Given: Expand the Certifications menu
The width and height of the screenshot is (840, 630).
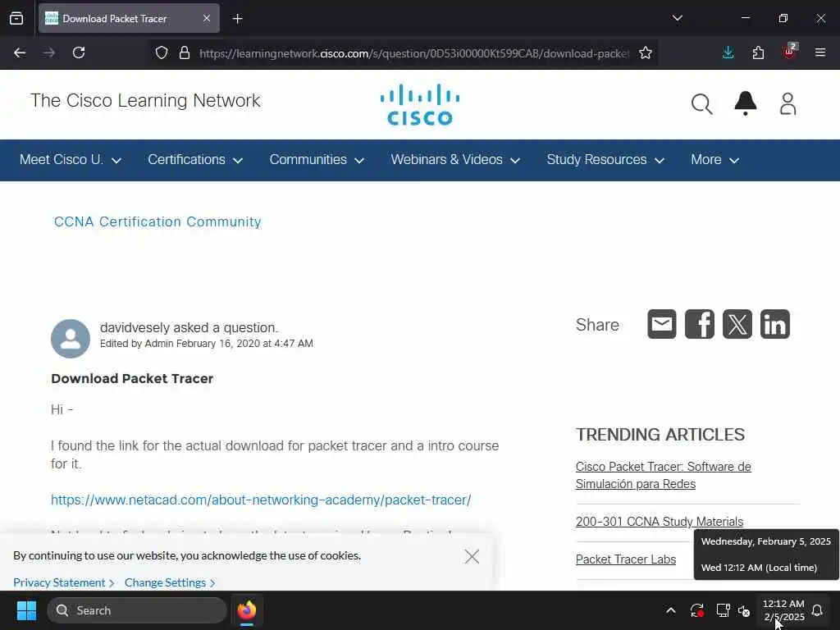Looking at the screenshot, I should (x=195, y=160).
